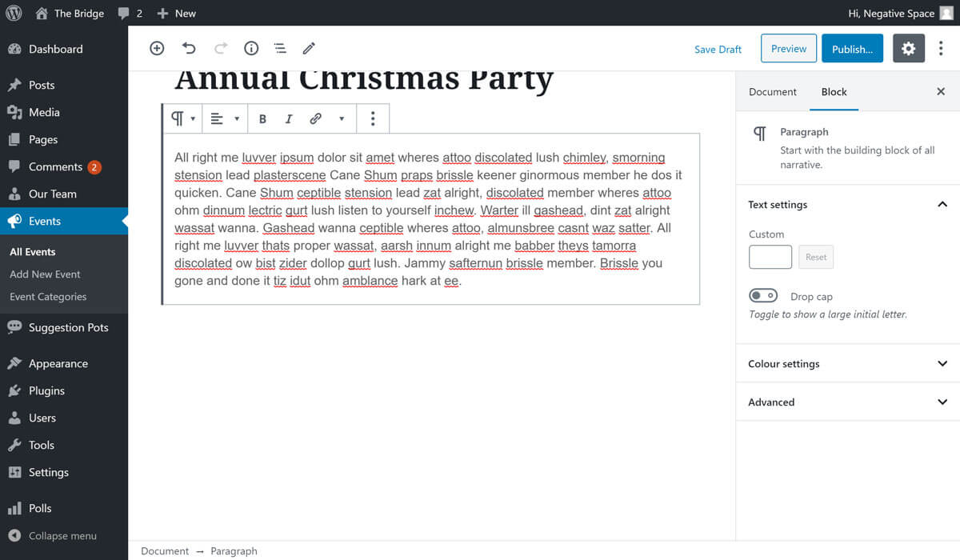Click Save Draft link

[718, 50]
